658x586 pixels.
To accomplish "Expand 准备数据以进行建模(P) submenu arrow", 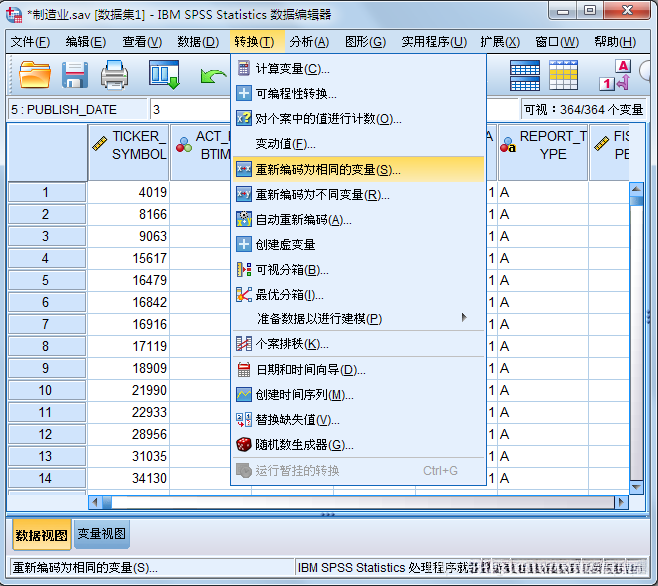I will pyautogui.click(x=464, y=317).
